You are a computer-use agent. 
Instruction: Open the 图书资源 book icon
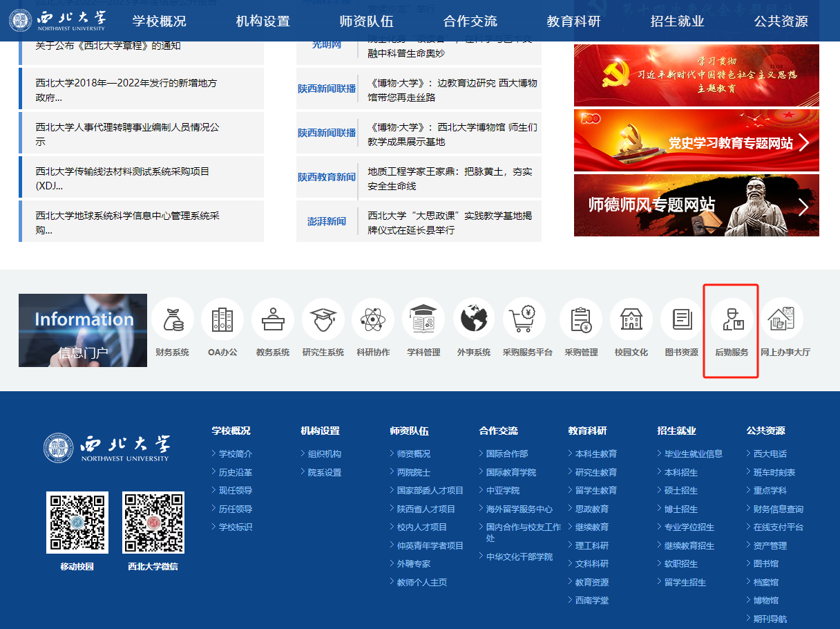pos(682,320)
